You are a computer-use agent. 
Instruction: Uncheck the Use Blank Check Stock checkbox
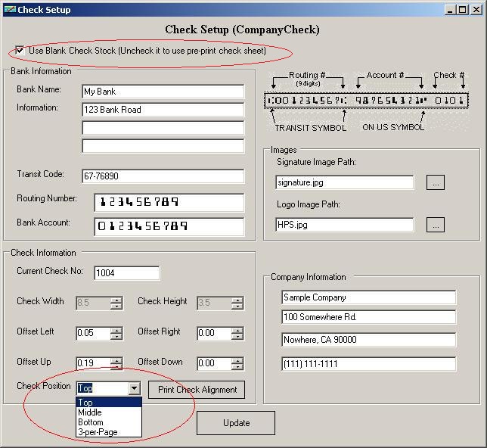(20, 51)
